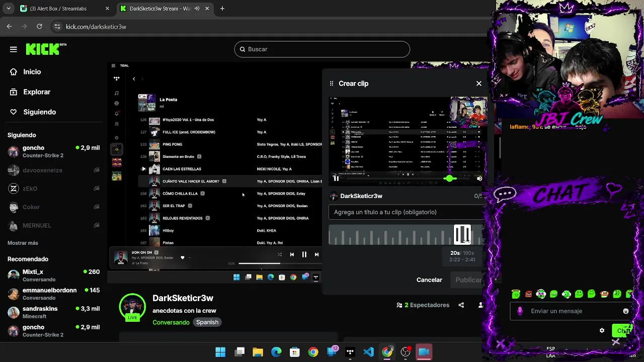Click the TIDAL back arrow

pos(134,78)
